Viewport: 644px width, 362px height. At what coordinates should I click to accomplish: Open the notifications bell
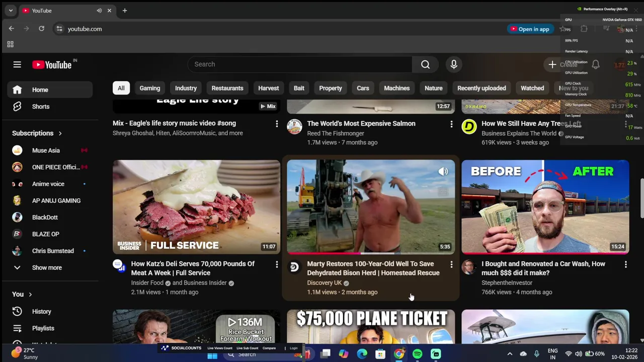596,64
